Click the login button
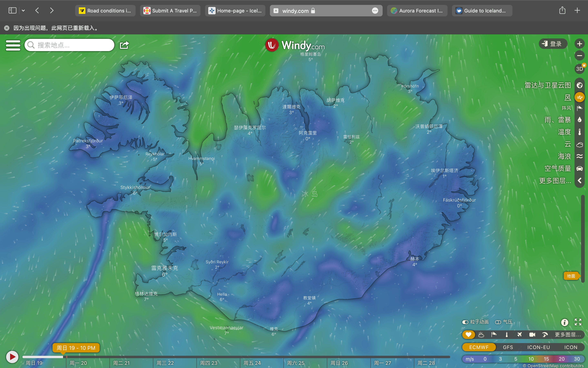588x368 pixels. (553, 44)
